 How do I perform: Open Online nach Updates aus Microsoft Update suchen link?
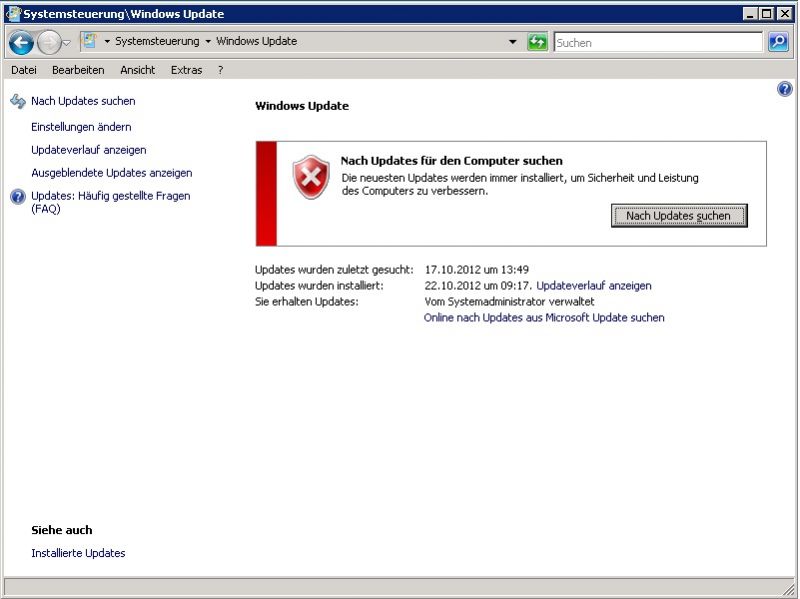pyautogui.click(x=544, y=318)
